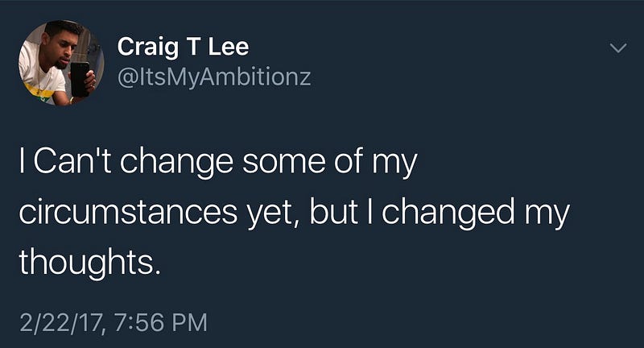This screenshot has height=348, width=644.
Task: Tap the first line "I Can't change some of my"
Action: (218, 163)
